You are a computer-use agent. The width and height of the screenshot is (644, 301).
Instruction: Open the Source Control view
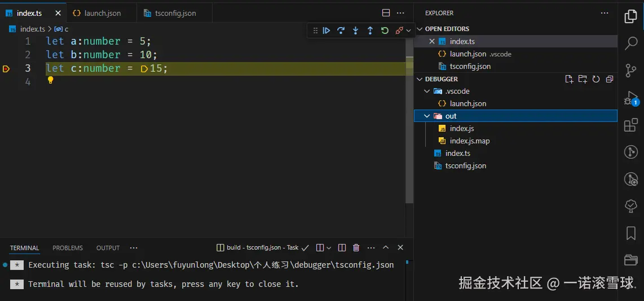click(631, 71)
